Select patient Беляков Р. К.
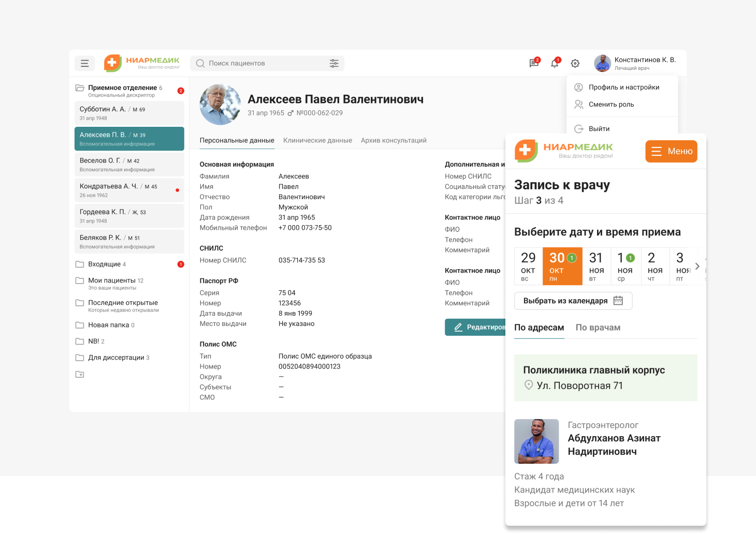 (x=129, y=242)
